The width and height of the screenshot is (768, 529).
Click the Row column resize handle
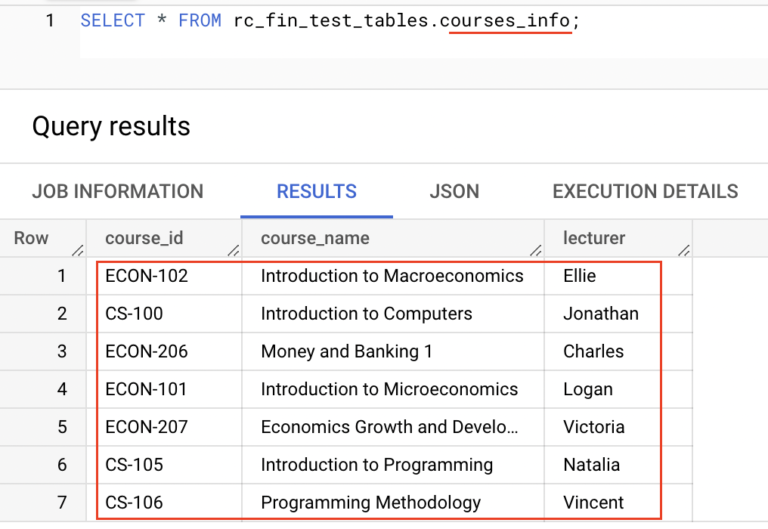[x=77, y=250]
